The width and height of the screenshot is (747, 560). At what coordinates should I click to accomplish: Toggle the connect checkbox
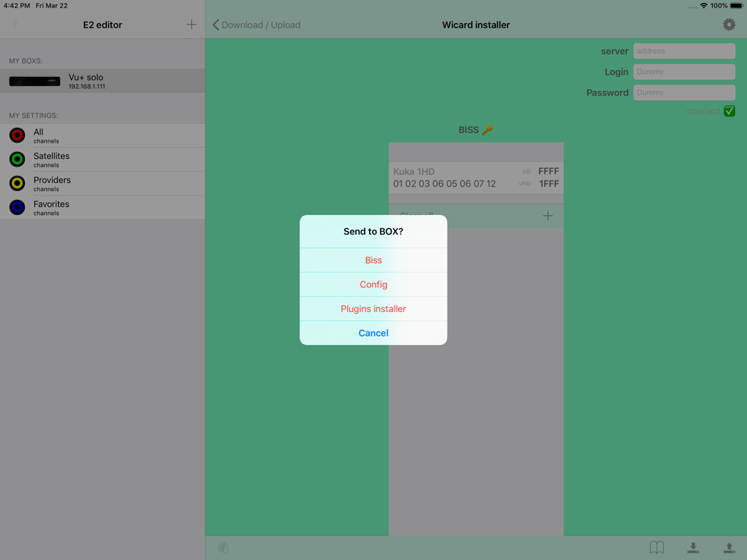pyautogui.click(x=729, y=111)
